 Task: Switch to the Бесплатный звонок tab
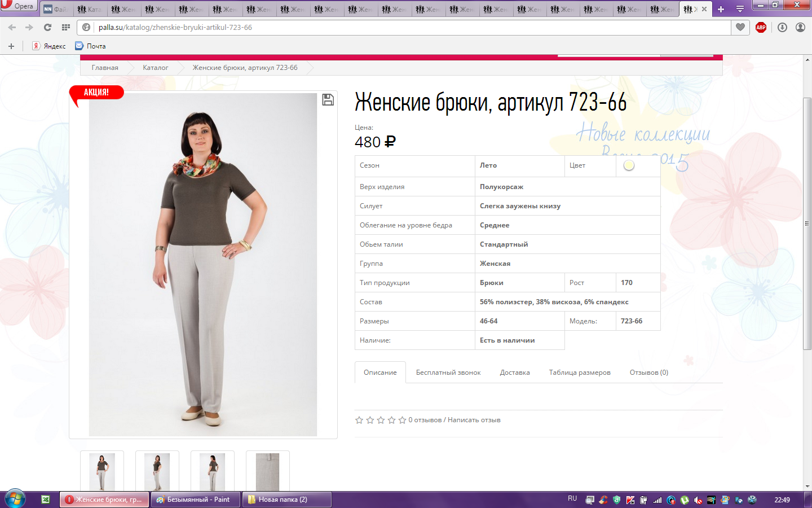pyautogui.click(x=448, y=373)
